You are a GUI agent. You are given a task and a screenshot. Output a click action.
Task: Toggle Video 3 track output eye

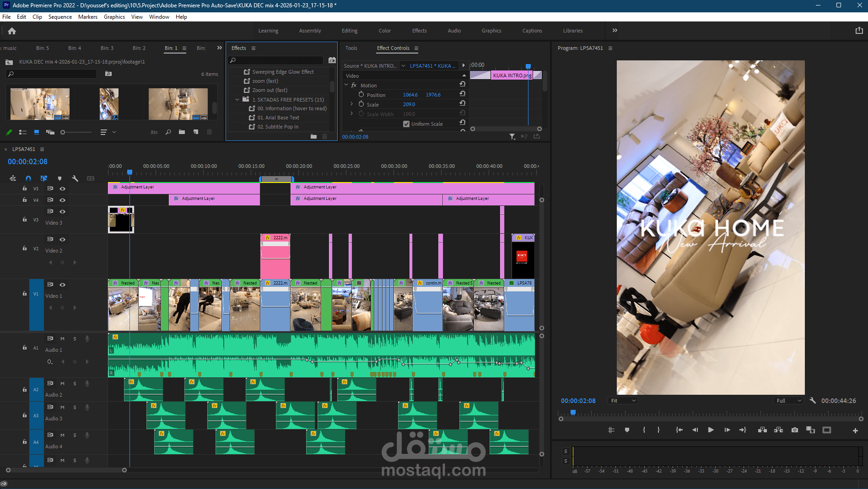[63, 211]
